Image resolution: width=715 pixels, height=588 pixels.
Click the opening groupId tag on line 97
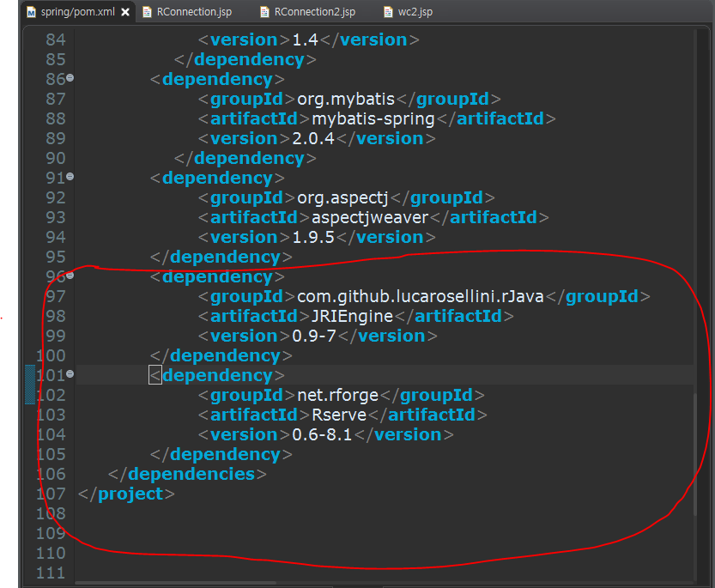[x=246, y=296]
